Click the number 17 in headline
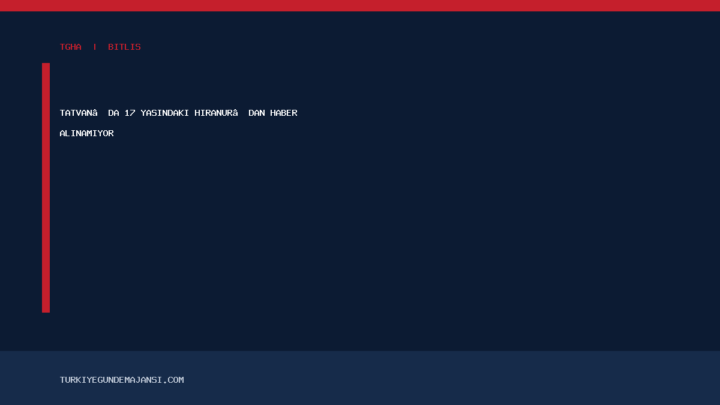This screenshot has height=405, width=720. (x=129, y=113)
